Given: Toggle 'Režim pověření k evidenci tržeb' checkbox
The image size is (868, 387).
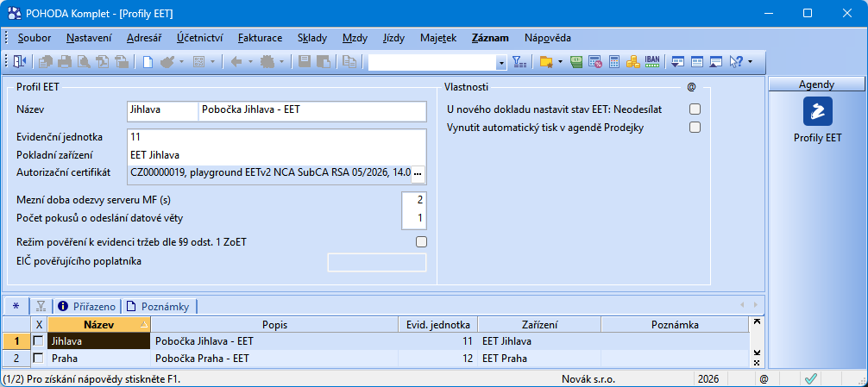Looking at the screenshot, I should 422,241.
